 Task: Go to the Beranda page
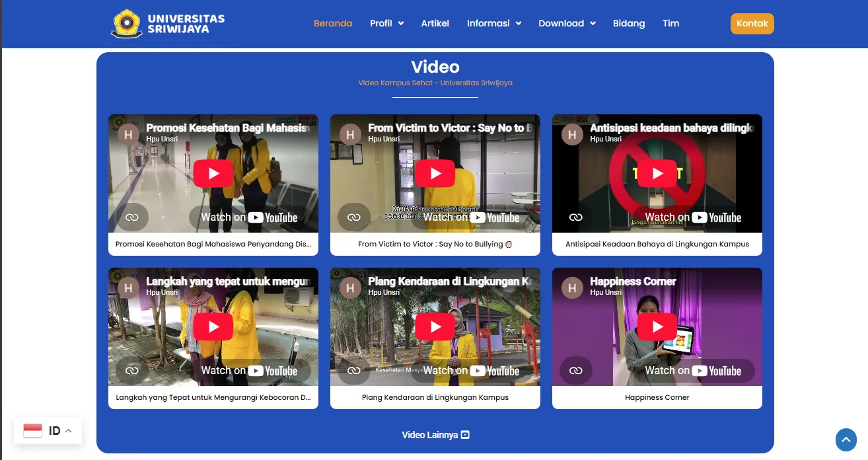pos(333,23)
